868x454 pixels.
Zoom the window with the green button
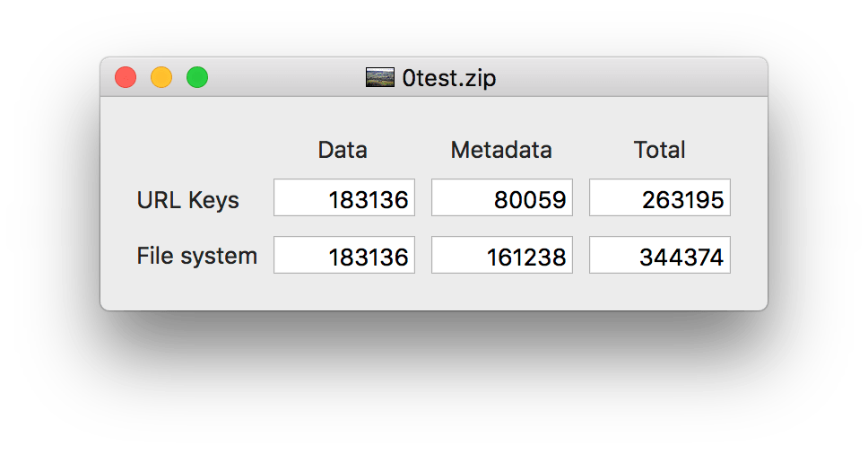[197, 78]
